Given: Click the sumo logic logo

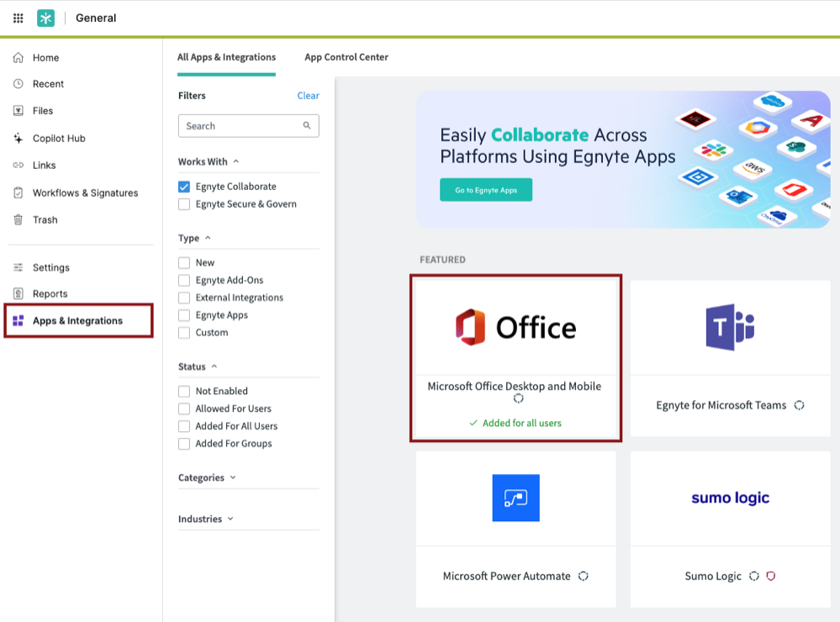Looking at the screenshot, I should coord(730,498).
